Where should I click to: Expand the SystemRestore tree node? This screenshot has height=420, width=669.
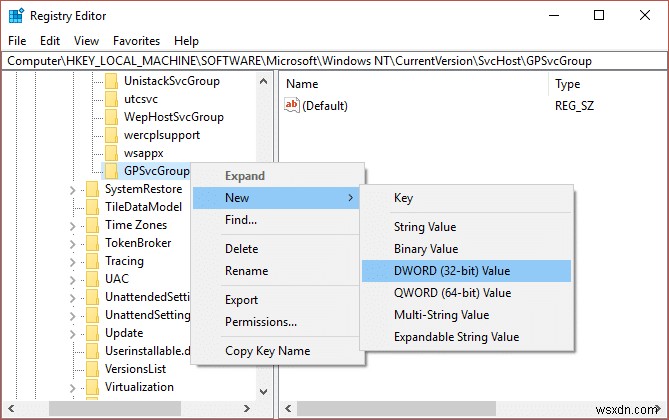click(76, 189)
